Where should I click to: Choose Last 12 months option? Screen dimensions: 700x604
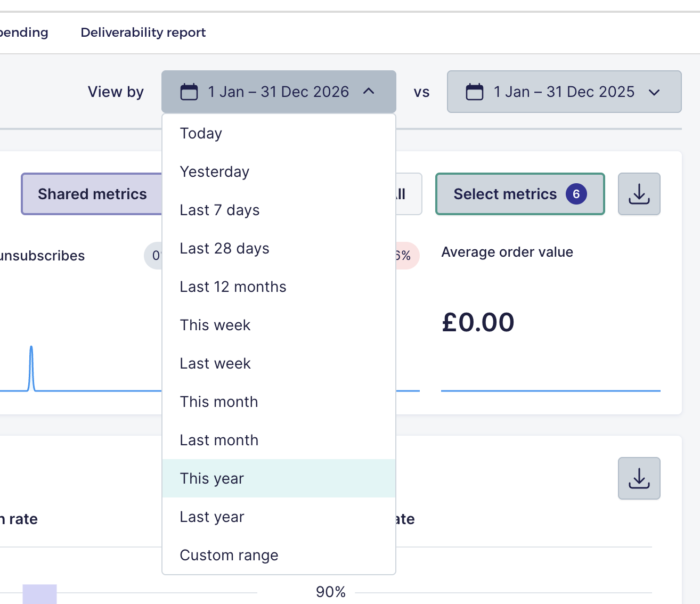(x=279, y=287)
